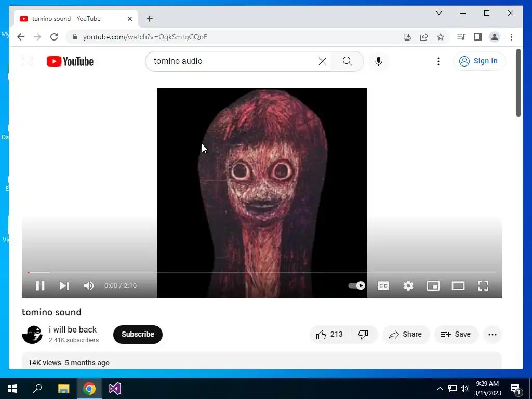Open Windows Start menu
The image size is (532, 399).
pos(12,389)
